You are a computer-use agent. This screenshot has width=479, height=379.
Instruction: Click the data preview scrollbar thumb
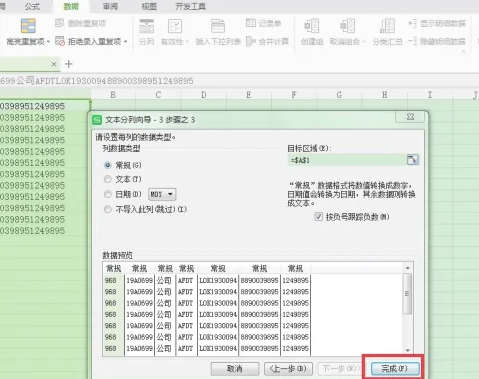point(407,293)
